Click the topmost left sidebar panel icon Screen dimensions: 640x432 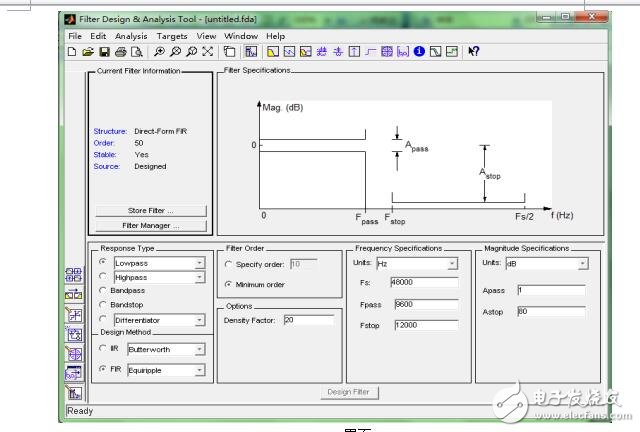(74, 274)
